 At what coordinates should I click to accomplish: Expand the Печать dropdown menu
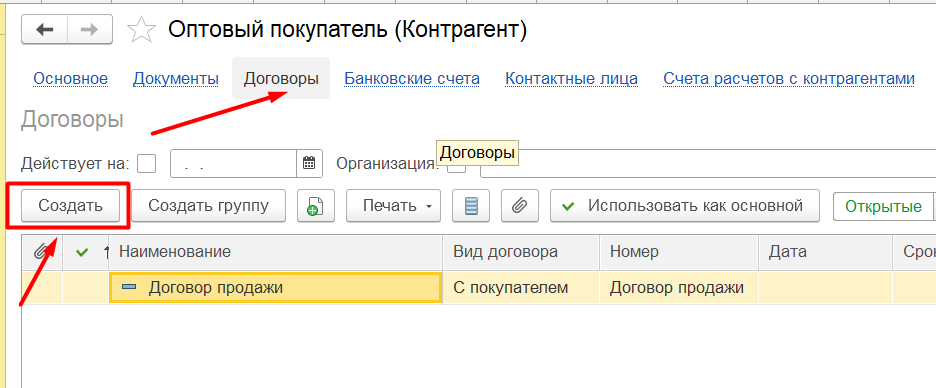393,206
